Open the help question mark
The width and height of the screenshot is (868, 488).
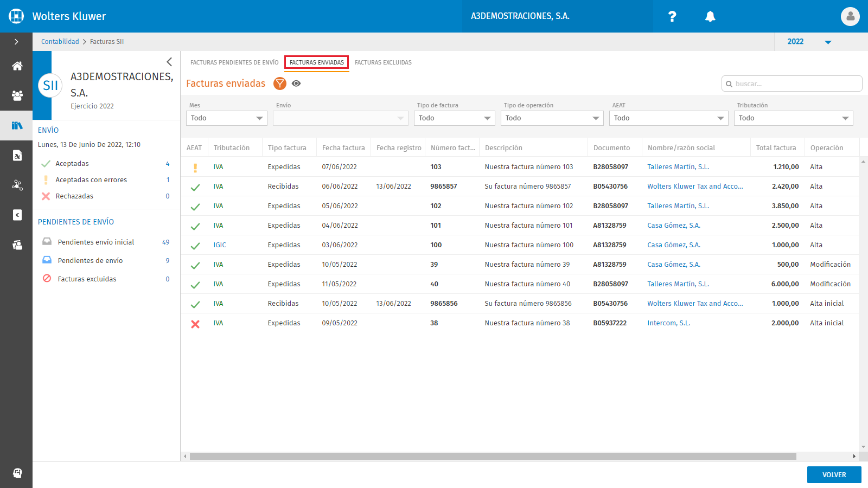[672, 16]
